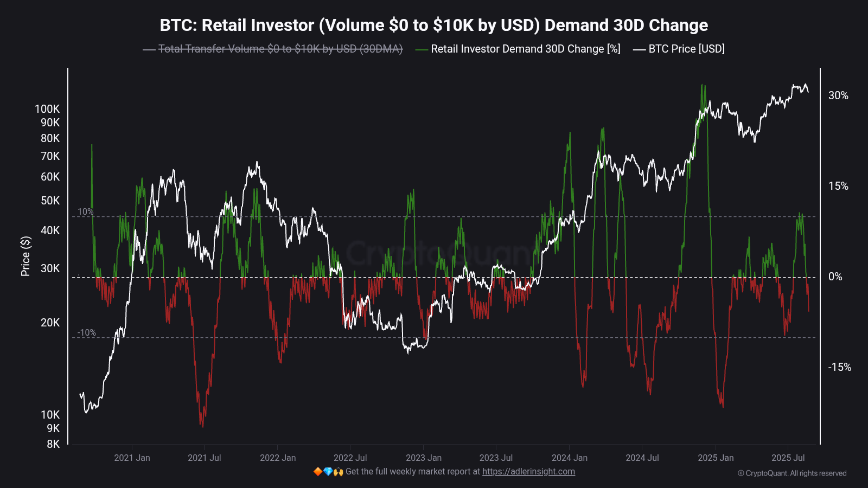Click the blue gem emoji in the footer
Image resolution: width=868 pixels, height=488 pixels.
tap(328, 472)
